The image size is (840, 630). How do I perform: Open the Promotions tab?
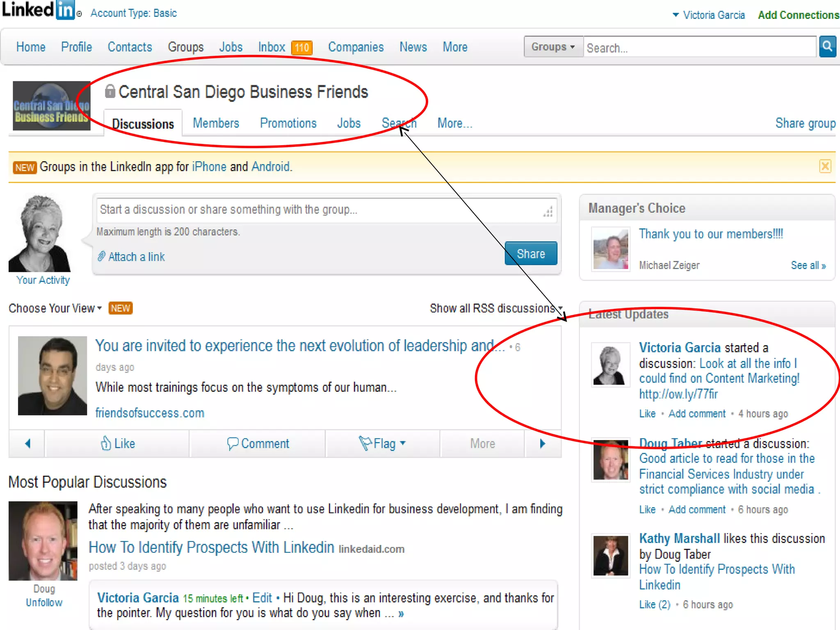tap(288, 123)
